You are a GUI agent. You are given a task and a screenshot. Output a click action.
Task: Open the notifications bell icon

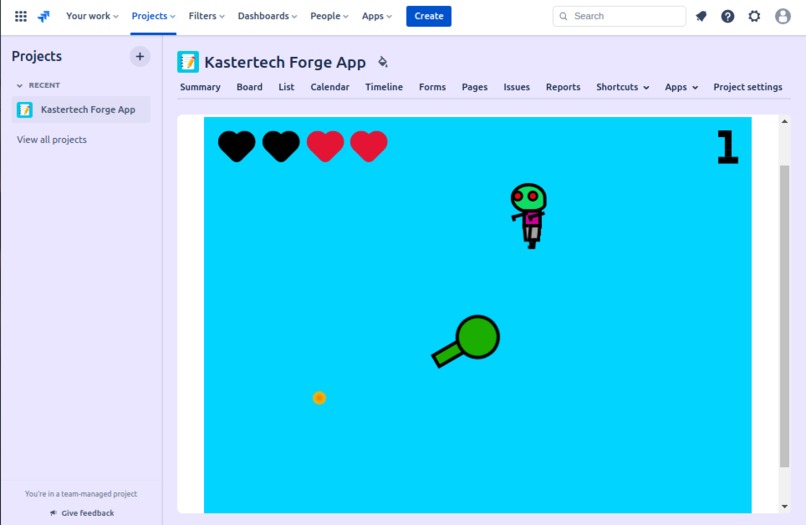tap(701, 16)
